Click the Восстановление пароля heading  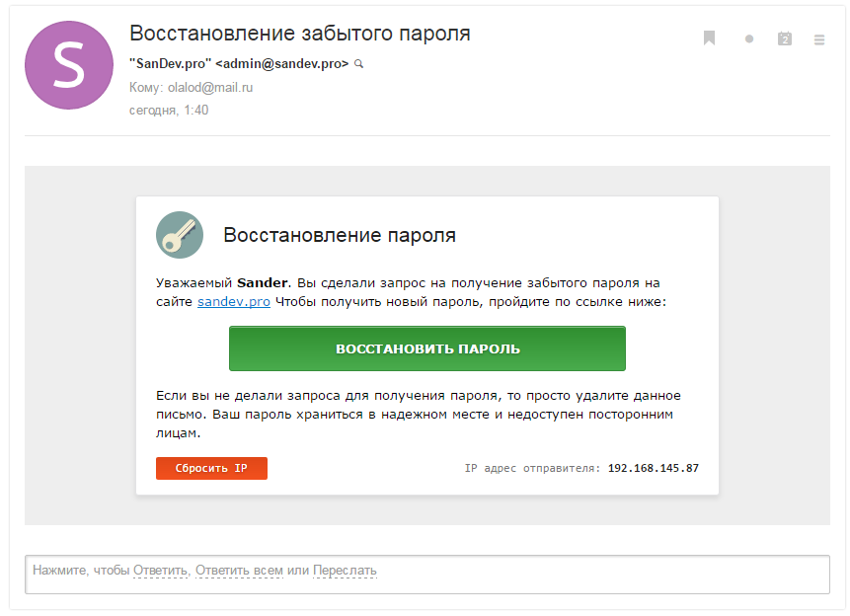(x=340, y=235)
